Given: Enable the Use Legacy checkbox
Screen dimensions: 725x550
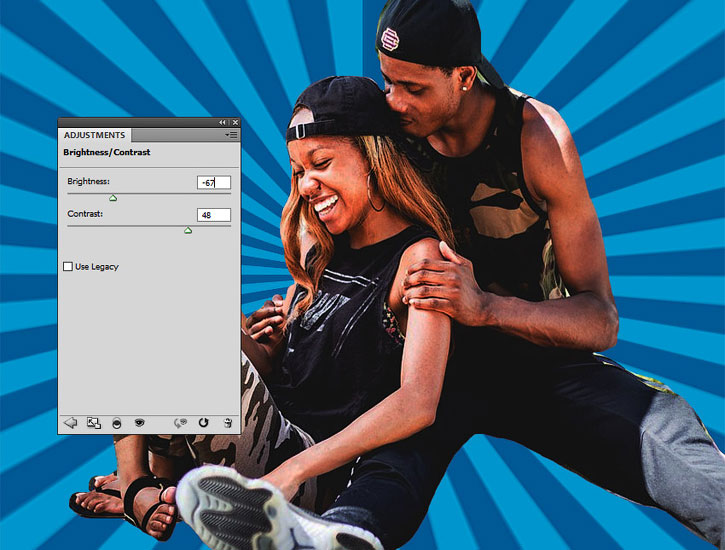Looking at the screenshot, I should pos(68,267).
